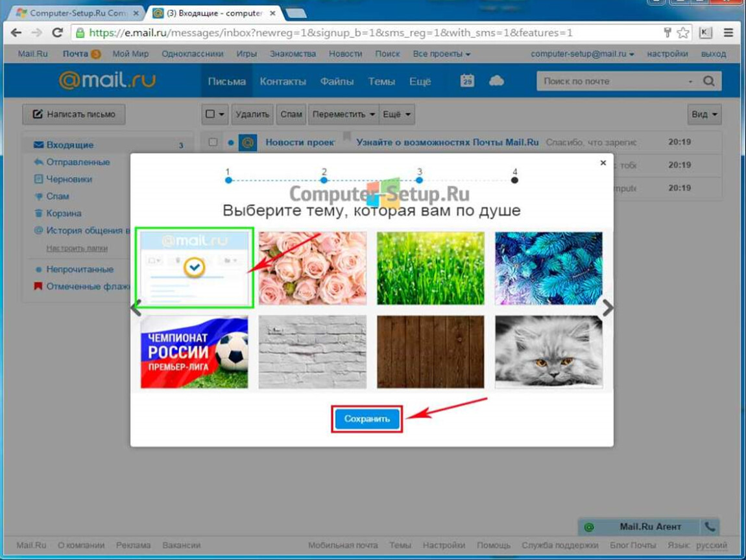Open a new browser tab
Image resolution: width=746 pixels, height=560 pixels.
(296, 14)
